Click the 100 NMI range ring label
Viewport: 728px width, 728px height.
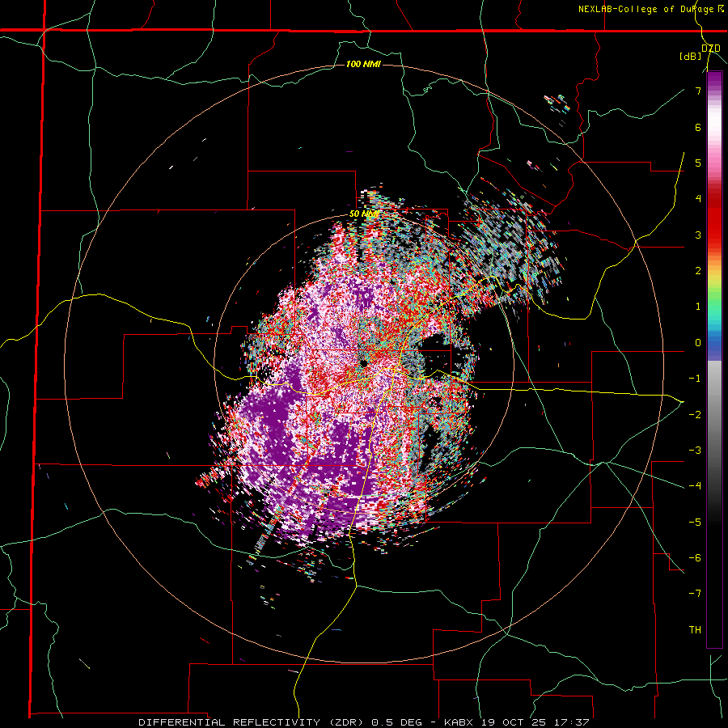[363, 64]
